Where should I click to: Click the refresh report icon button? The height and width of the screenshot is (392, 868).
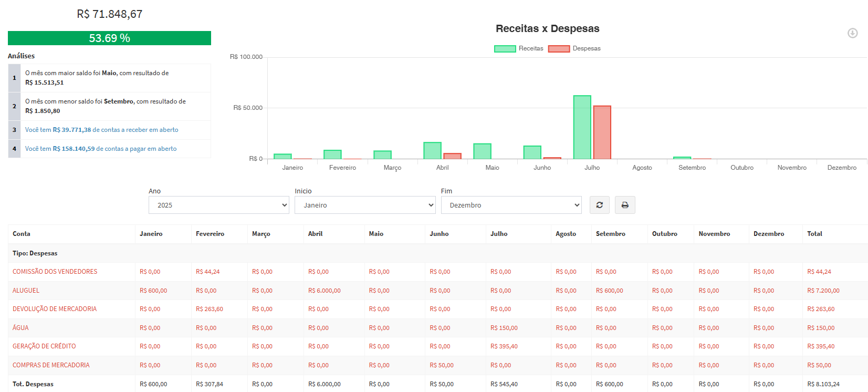point(599,205)
